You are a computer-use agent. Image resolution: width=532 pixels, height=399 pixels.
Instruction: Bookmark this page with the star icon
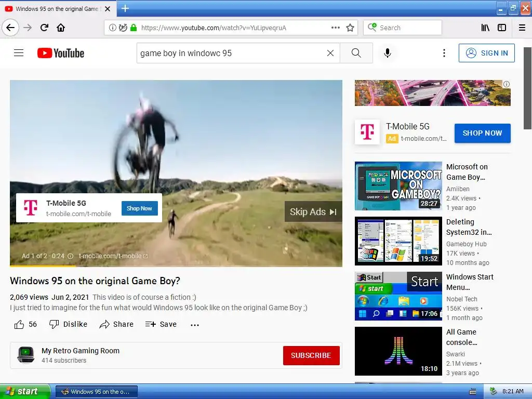pos(350,28)
